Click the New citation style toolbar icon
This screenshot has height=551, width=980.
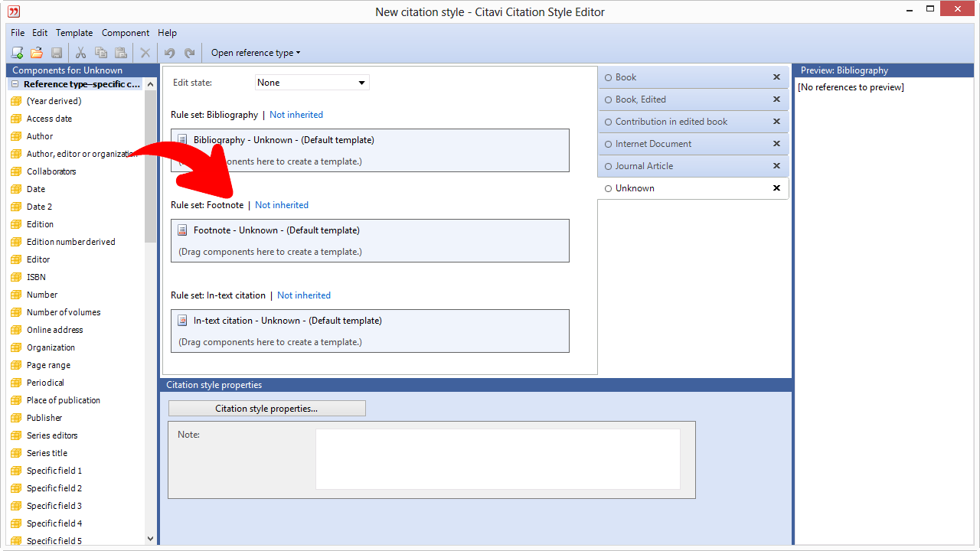[x=17, y=53]
